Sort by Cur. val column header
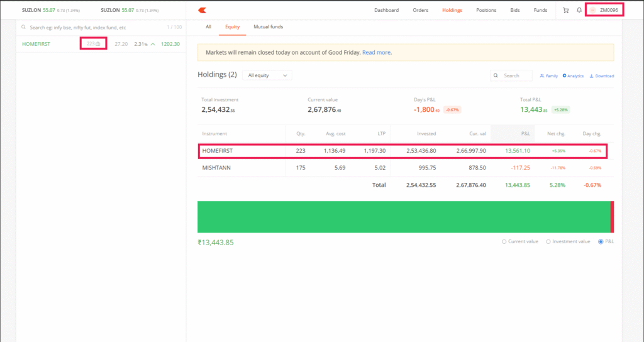The image size is (644, 342). point(478,134)
